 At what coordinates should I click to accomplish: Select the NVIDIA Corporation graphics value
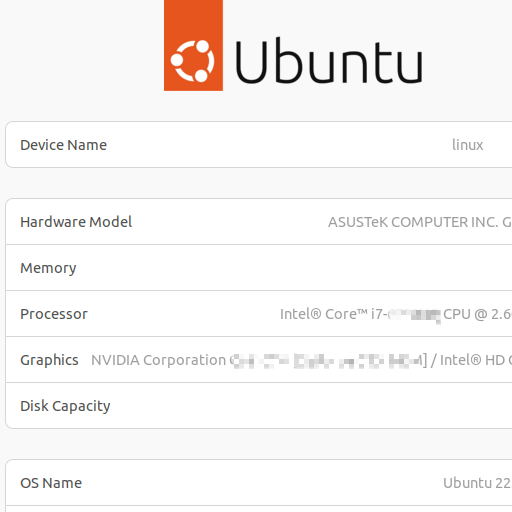[302, 360]
